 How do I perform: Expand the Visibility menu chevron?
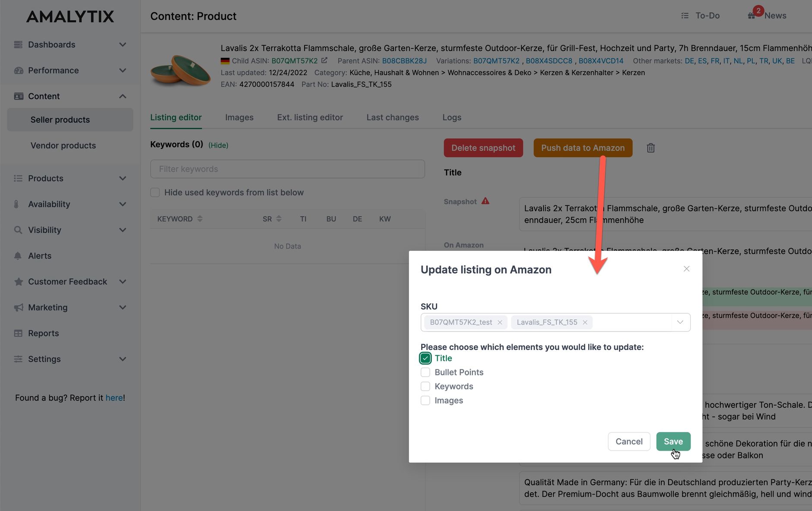click(123, 230)
